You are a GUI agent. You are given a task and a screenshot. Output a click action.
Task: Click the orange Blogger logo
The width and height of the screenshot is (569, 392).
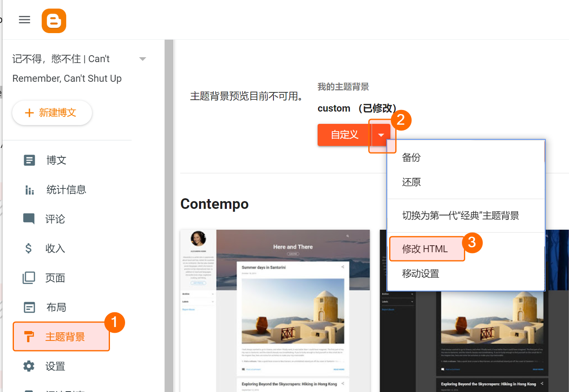tap(54, 21)
